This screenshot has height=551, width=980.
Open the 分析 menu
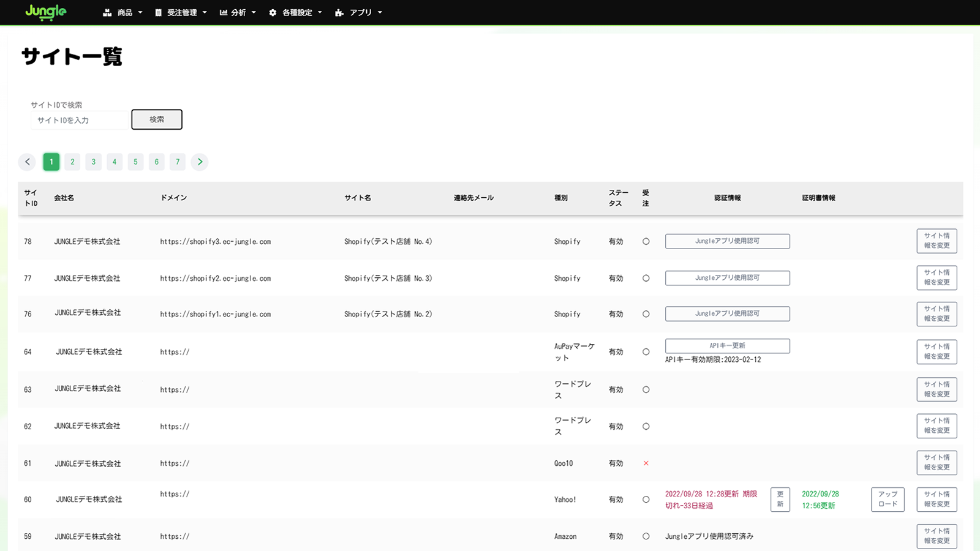[x=238, y=12]
